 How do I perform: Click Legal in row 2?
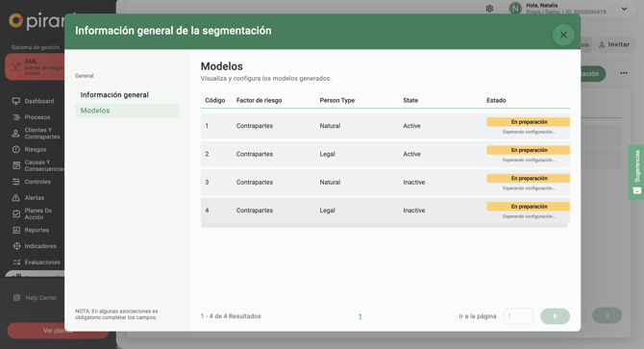328,154
